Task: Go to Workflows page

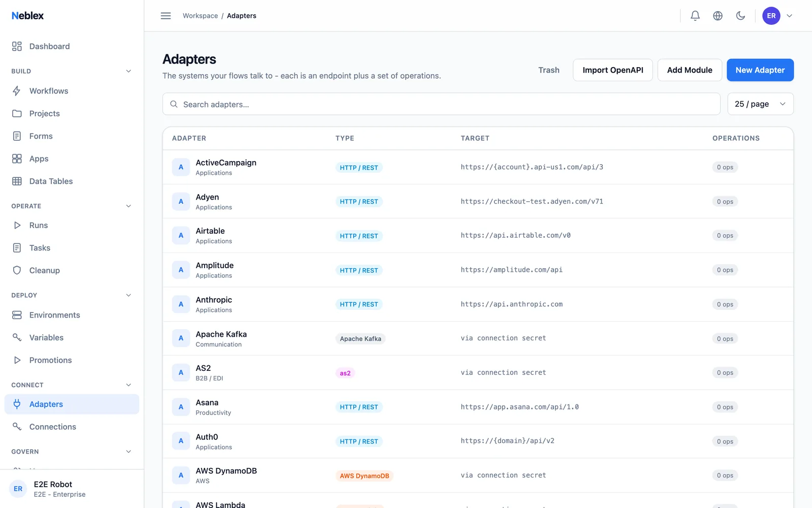Action: point(72,91)
